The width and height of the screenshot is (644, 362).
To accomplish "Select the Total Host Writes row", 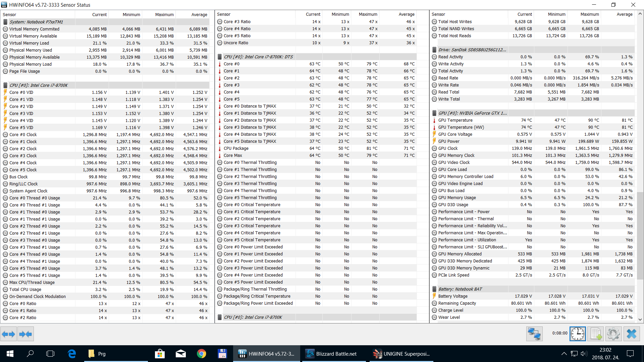I will [533, 21].
